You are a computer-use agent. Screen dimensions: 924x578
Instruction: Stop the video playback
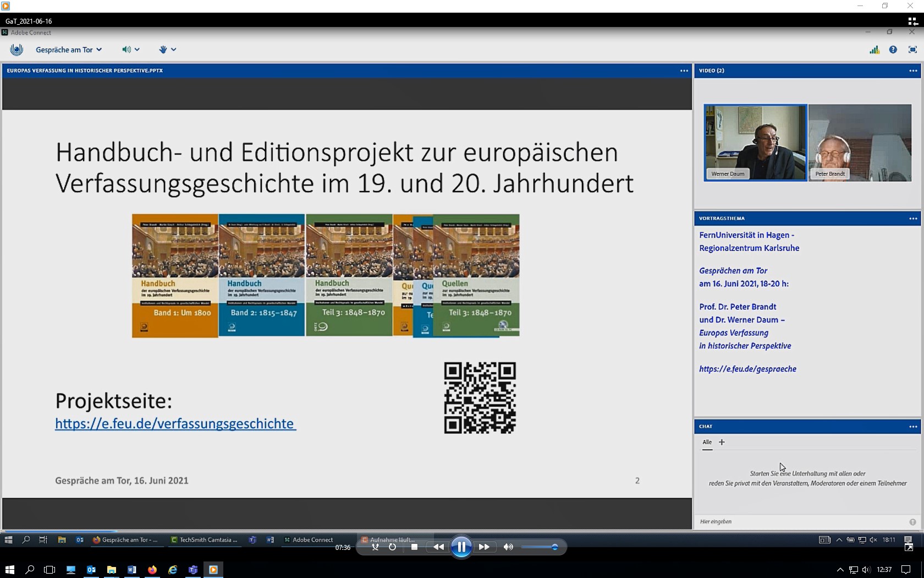[414, 547]
